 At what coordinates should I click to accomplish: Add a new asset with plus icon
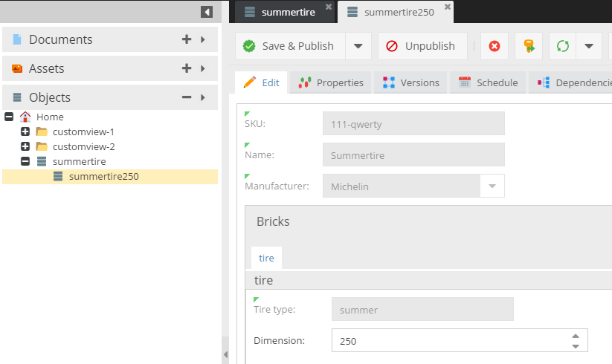(187, 68)
